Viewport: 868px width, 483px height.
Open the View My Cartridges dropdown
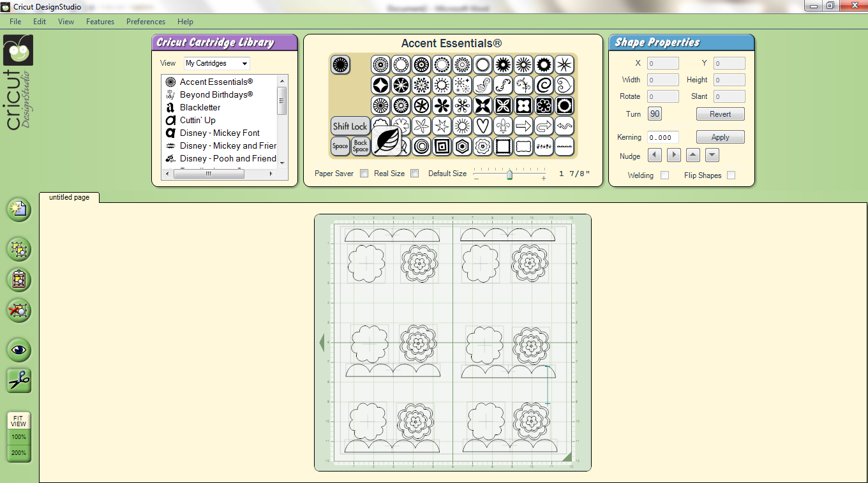pos(216,63)
